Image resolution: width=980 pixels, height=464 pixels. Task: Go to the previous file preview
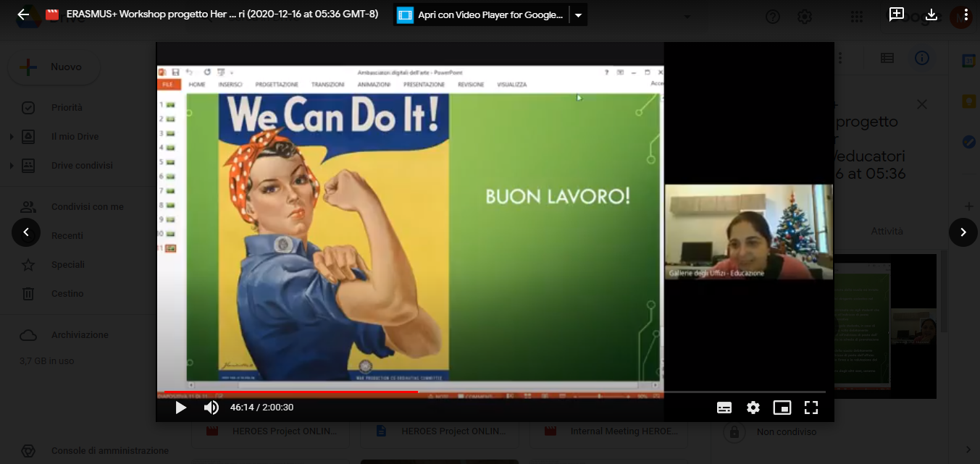(26, 232)
